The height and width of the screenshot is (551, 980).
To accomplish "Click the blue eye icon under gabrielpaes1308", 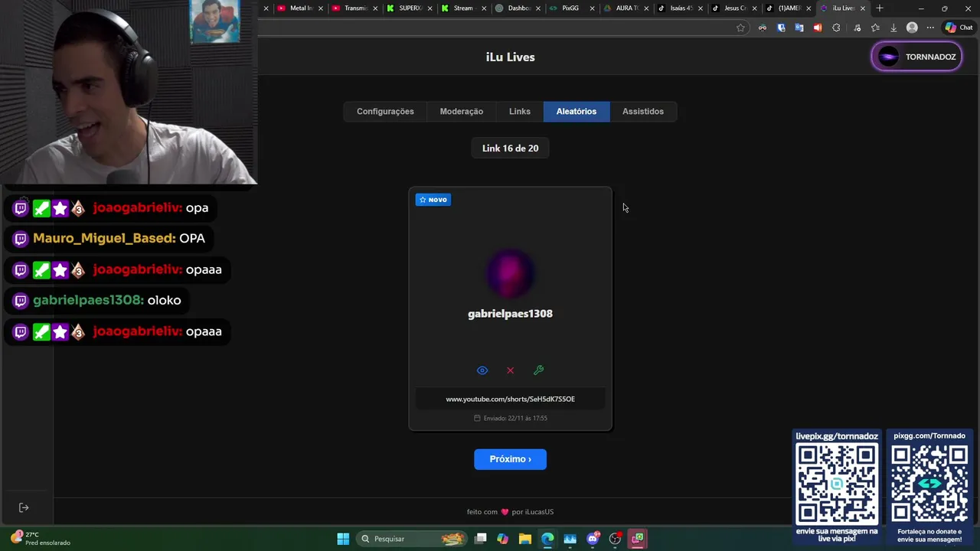I will [482, 370].
